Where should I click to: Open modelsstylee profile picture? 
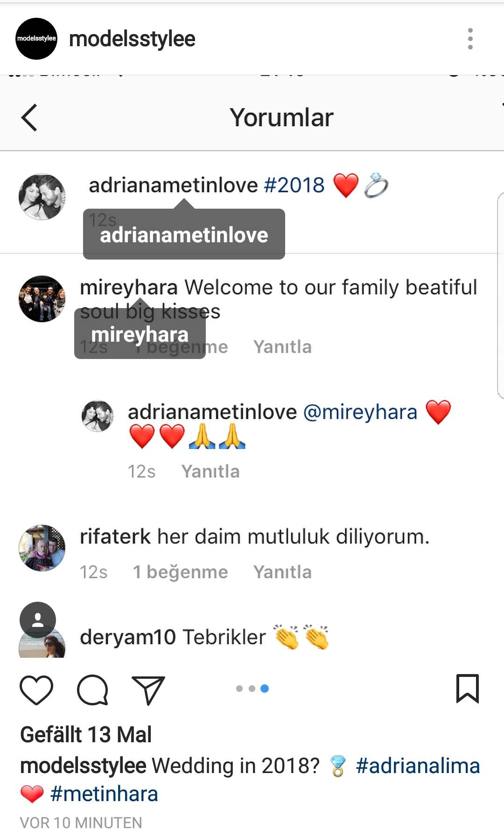tap(36, 39)
